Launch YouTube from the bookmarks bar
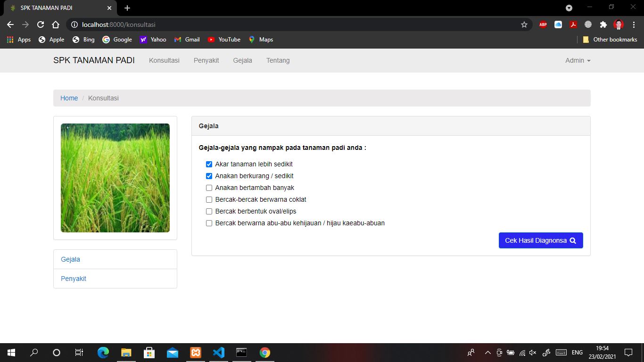644x362 pixels. [223, 40]
